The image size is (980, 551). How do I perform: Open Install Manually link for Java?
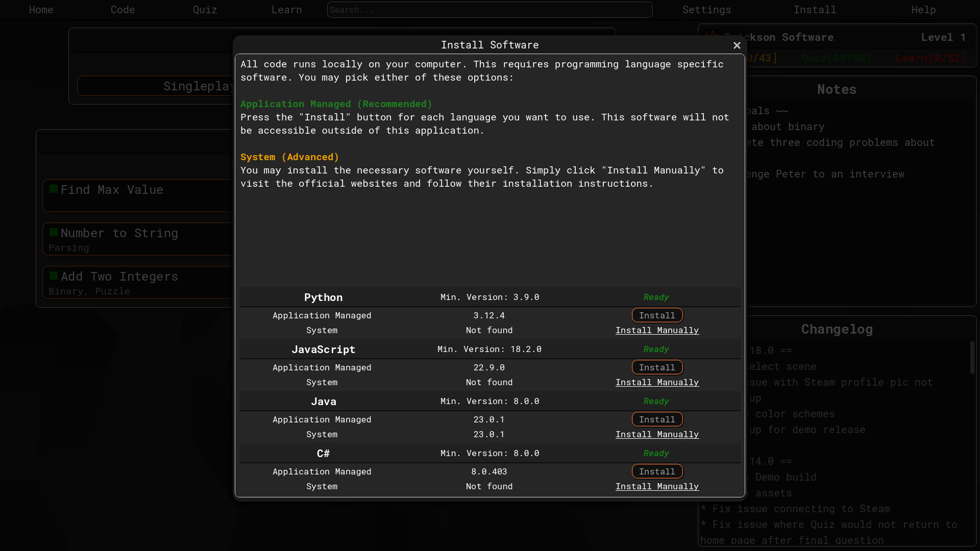pyautogui.click(x=657, y=434)
